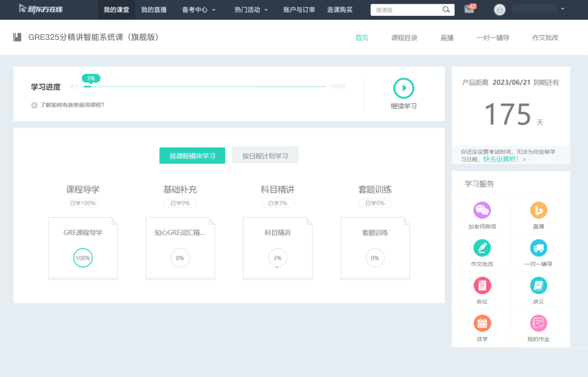Viewport: 588px width, 377px height.
Task: Switch to 按课程模块学习 mode
Action: (x=192, y=156)
